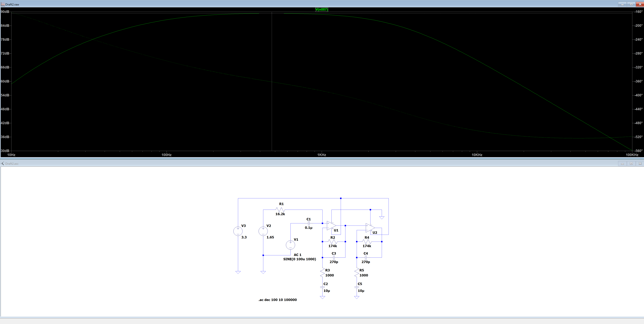Screen dimensions: 644x324
Task: Click the 174k resistor R2 symbol
Action: [332, 241]
